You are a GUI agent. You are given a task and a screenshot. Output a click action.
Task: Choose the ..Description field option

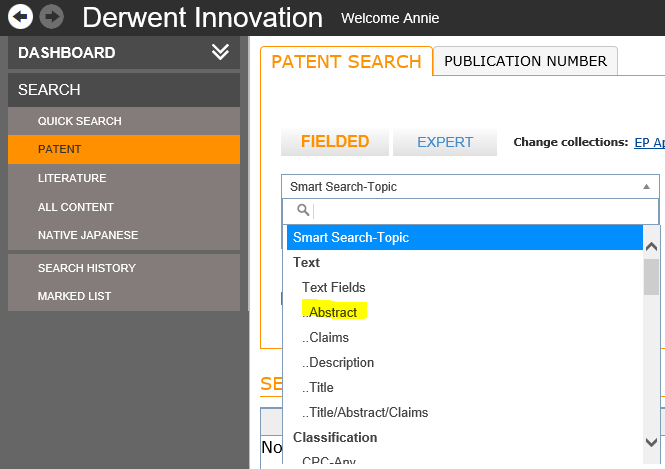point(338,363)
